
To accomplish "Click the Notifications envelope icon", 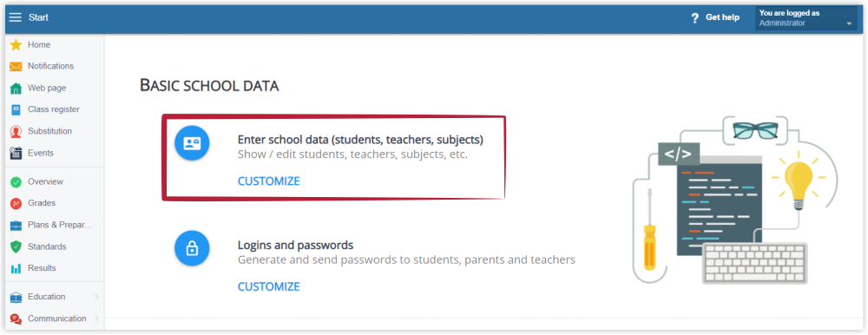I will [x=16, y=67].
